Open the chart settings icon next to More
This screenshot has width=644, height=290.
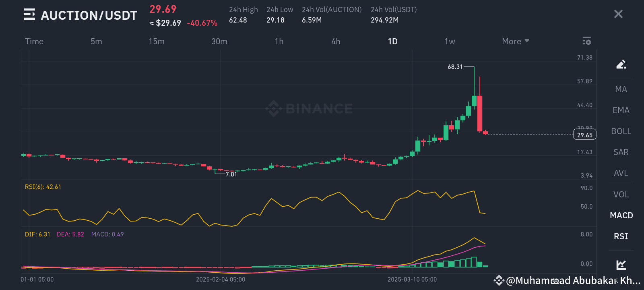(x=587, y=41)
